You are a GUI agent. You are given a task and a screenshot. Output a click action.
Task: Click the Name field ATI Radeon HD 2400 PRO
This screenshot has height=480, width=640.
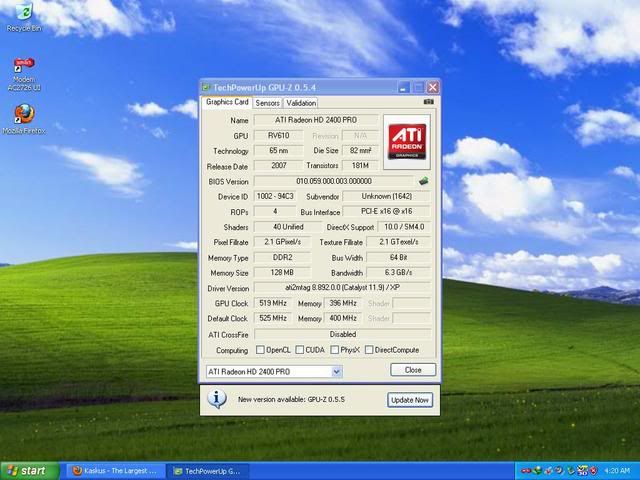[x=316, y=120]
